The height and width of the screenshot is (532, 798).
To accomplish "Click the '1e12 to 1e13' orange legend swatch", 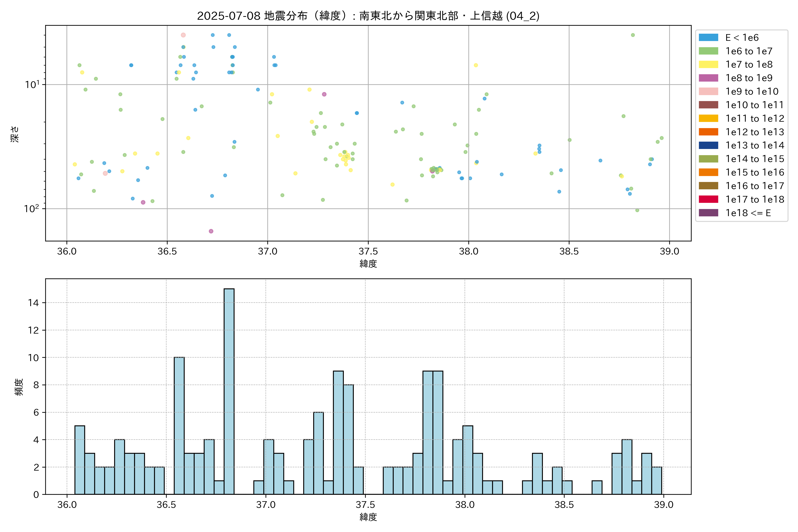I will [x=708, y=132].
